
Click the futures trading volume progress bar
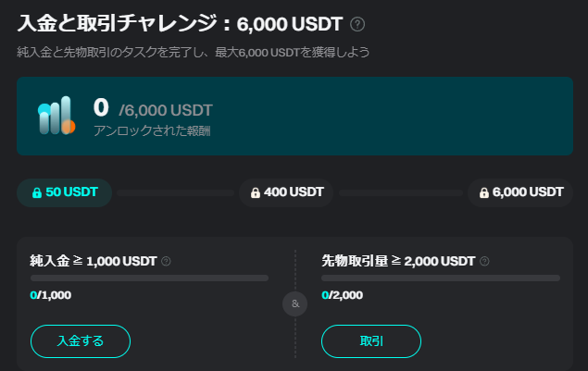441,278
